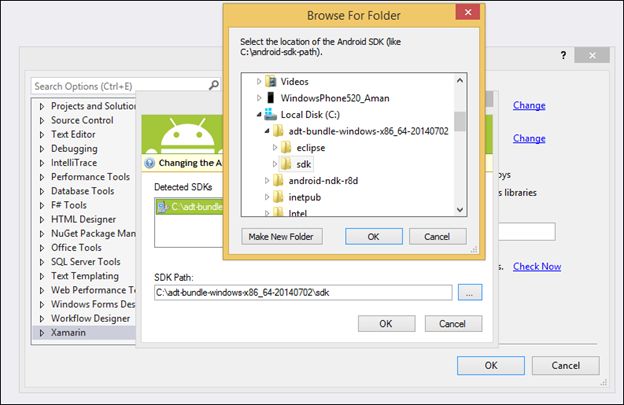Click the detected SDK entry icon
The height and width of the screenshot is (405, 624).
(x=163, y=207)
